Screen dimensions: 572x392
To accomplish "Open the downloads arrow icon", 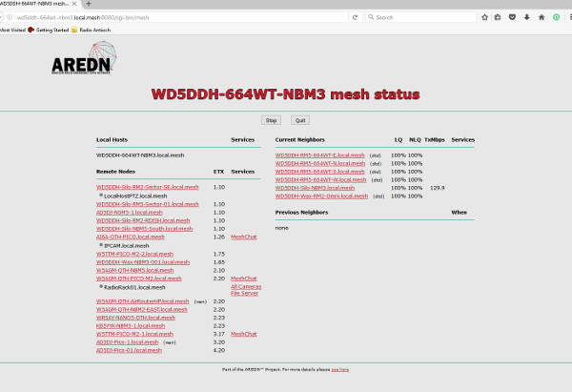I will 527,17.
